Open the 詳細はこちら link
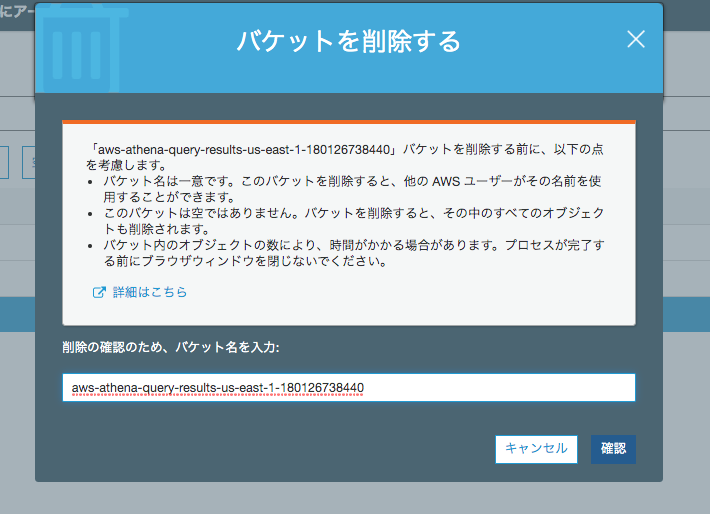 point(150,292)
